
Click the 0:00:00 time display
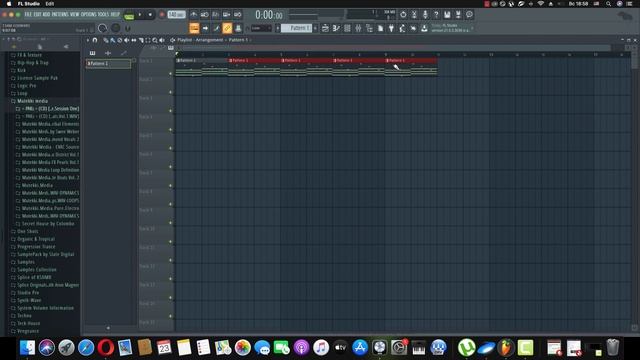[269, 15]
